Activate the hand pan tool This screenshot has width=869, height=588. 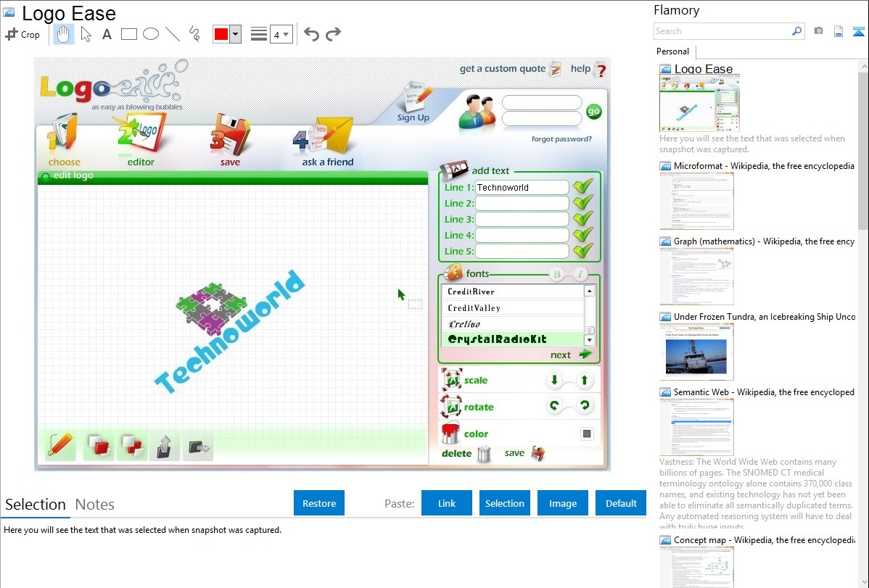[64, 34]
